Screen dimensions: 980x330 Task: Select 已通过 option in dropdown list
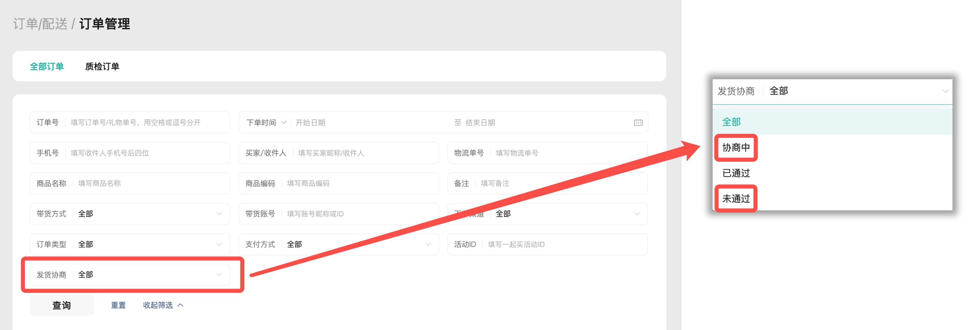point(736,173)
